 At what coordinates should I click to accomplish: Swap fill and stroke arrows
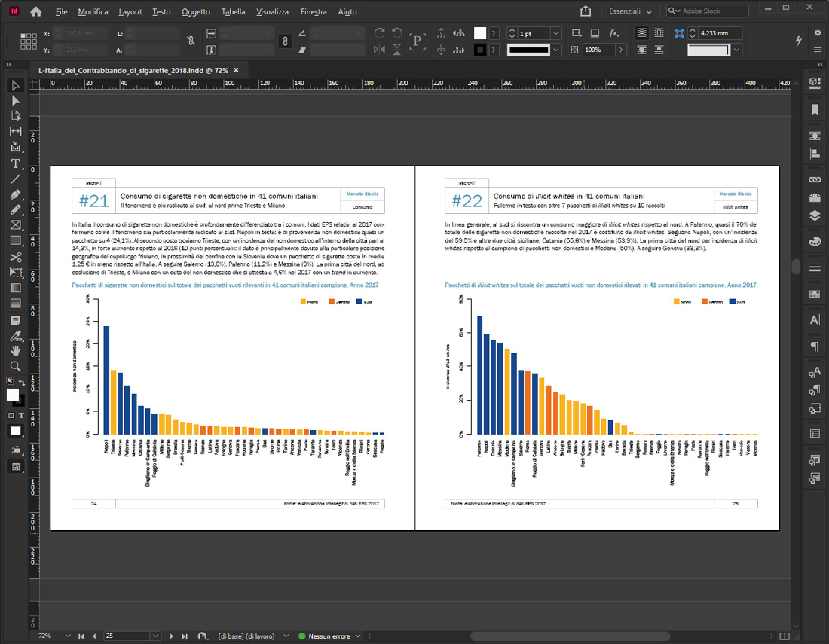(x=22, y=383)
